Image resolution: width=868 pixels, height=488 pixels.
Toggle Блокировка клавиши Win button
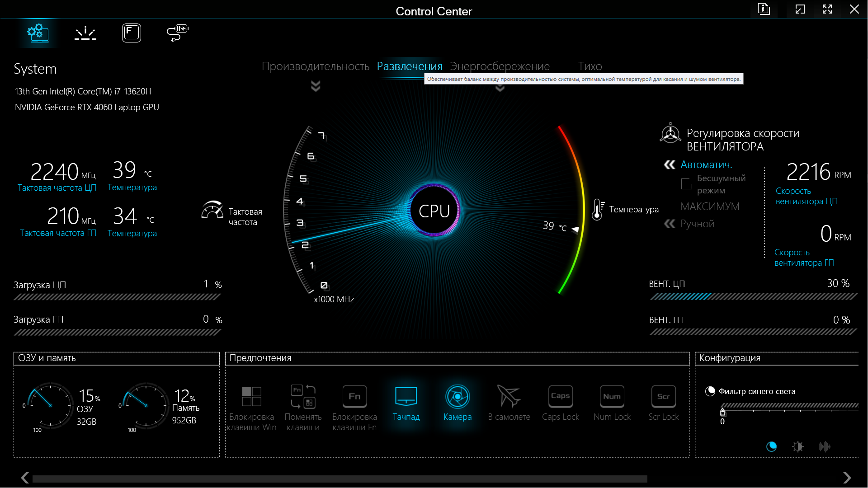251,397
